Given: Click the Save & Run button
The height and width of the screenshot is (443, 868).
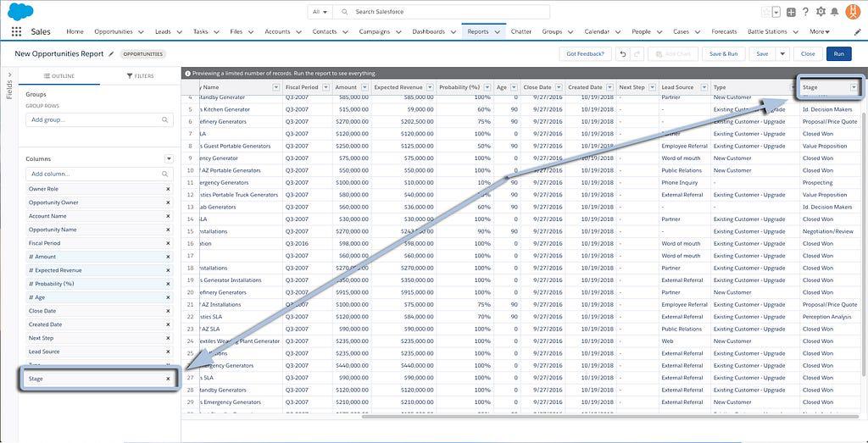Looking at the screenshot, I should [723, 53].
